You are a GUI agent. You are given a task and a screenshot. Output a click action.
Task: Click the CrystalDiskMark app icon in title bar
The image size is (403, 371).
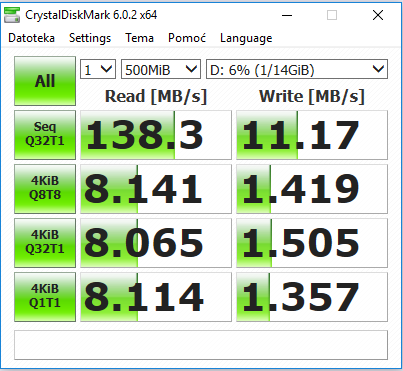(x=12, y=15)
